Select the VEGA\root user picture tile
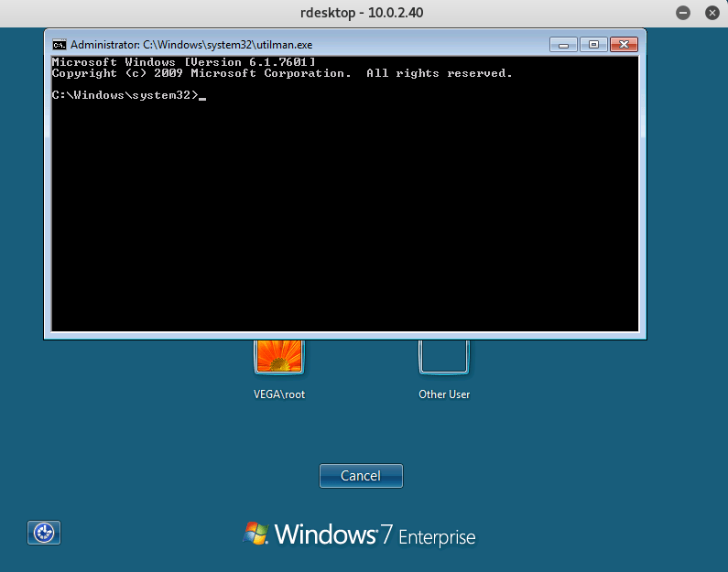 279,355
